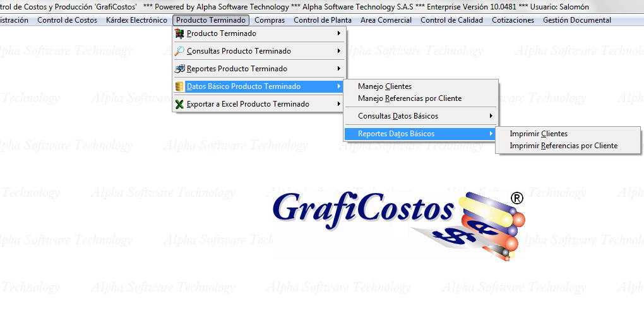
Task: Expand the Exportar a Excel submenu arrow
Action: (339, 104)
